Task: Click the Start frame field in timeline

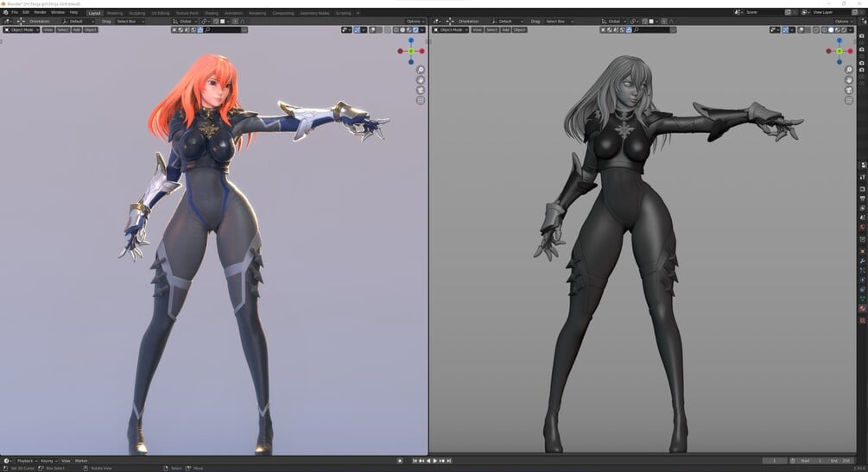Action: [x=810, y=461]
